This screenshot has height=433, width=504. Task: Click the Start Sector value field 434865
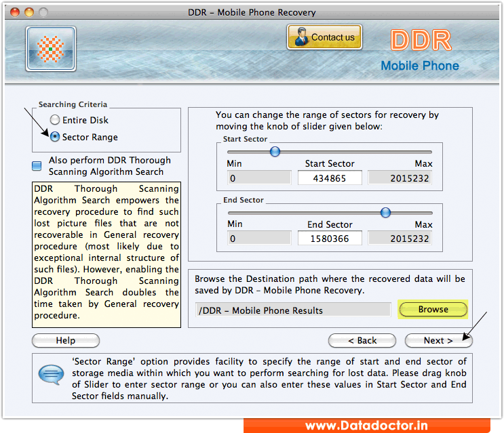pyautogui.click(x=330, y=178)
